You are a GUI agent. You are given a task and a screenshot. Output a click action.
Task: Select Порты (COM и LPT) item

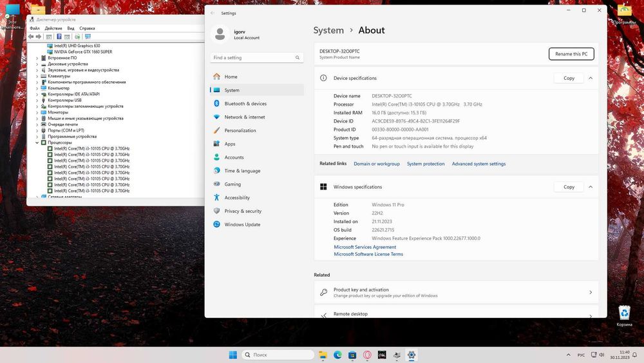point(66,130)
